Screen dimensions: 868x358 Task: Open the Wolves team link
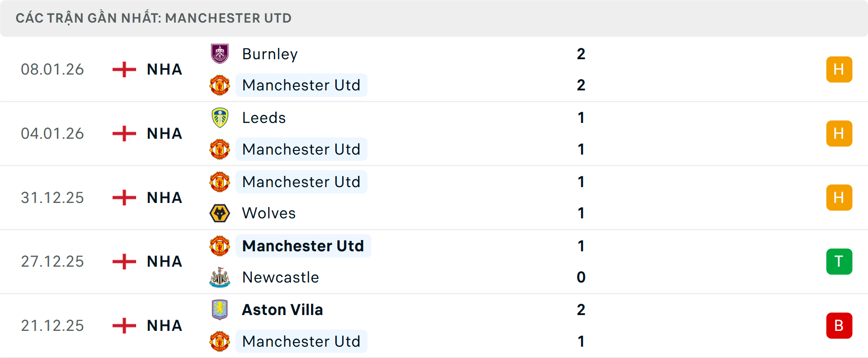269,213
